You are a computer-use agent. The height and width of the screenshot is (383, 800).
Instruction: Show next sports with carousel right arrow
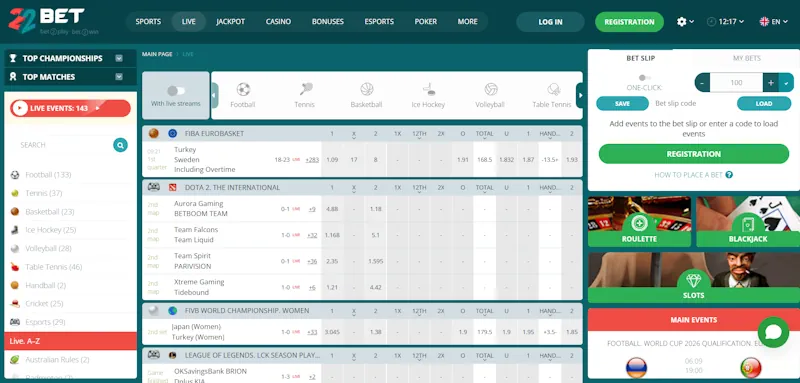click(x=580, y=95)
